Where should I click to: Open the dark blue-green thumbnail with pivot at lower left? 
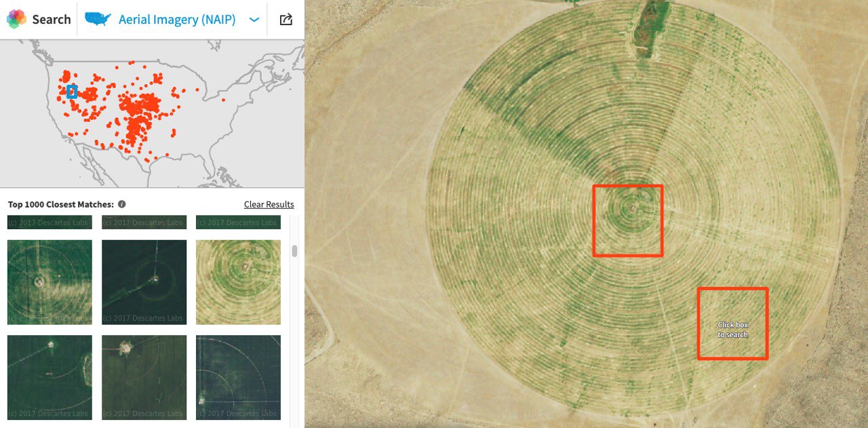point(238,377)
